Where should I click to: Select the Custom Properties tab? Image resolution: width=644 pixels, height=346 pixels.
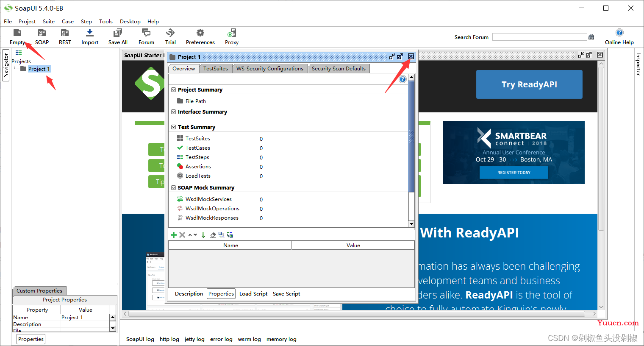[39, 291]
